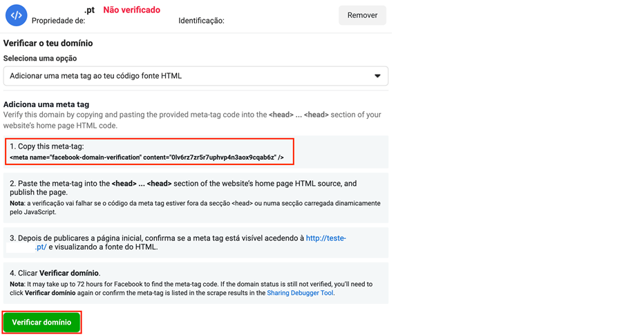The height and width of the screenshot is (335, 644).
Task: Click the 'Adiciona uma meta tag' heading
Action: (x=46, y=104)
